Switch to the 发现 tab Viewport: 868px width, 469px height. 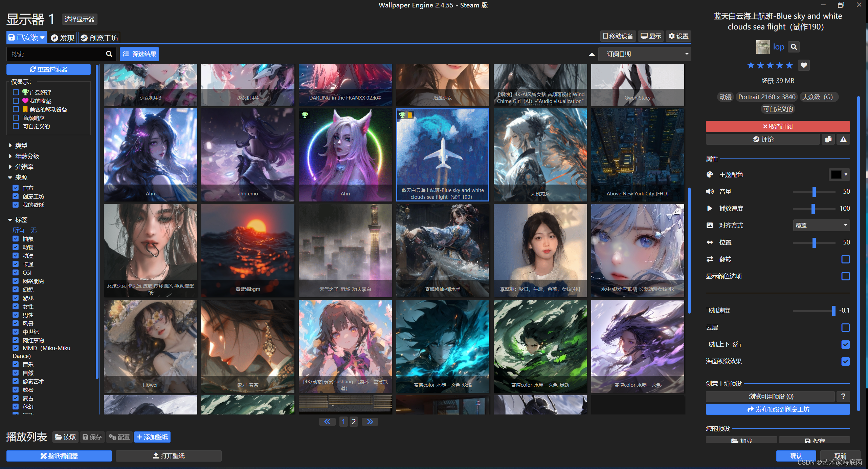(63, 38)
